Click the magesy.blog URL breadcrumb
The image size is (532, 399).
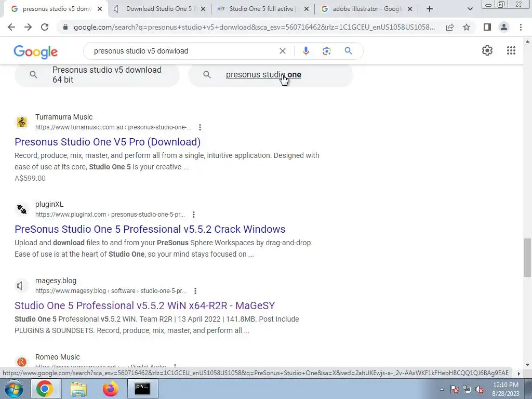(111, 291)
